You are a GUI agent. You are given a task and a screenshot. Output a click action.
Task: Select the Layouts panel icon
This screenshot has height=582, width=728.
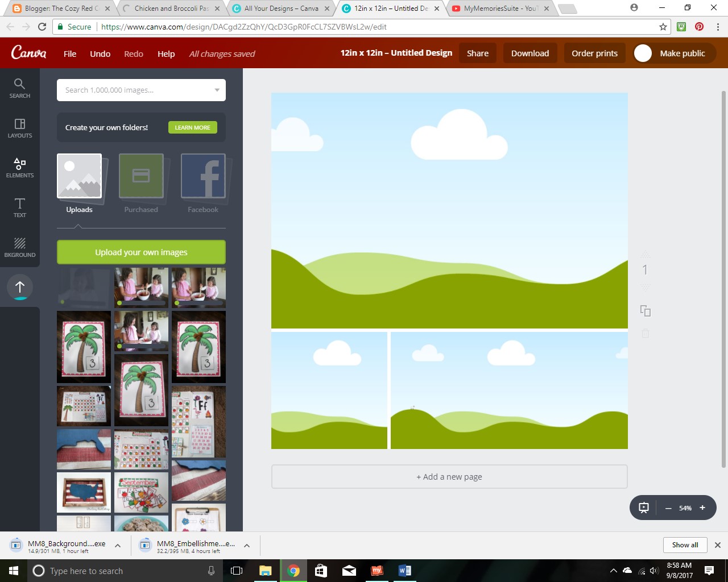[x=19, y=128]
